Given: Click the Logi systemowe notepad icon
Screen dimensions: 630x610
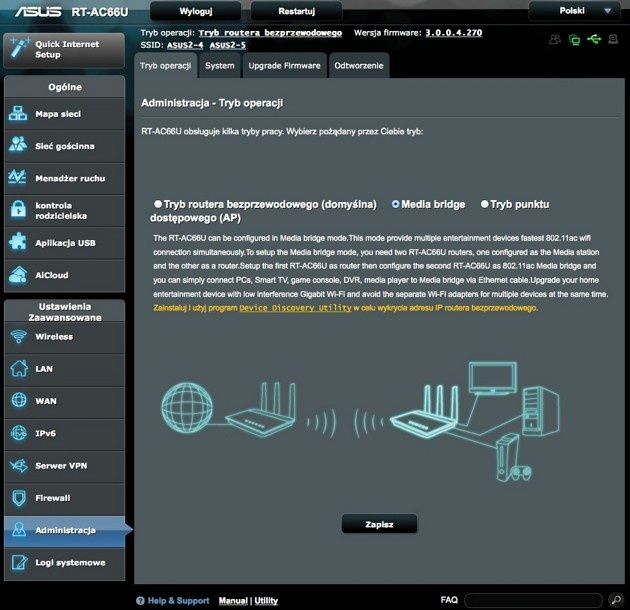Looking at the screenshot, I should (19, 562).
